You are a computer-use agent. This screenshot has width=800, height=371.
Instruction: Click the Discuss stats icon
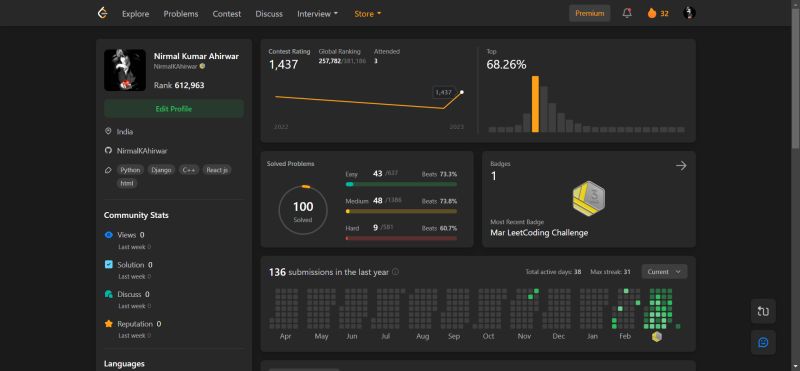tap(108, 294)
